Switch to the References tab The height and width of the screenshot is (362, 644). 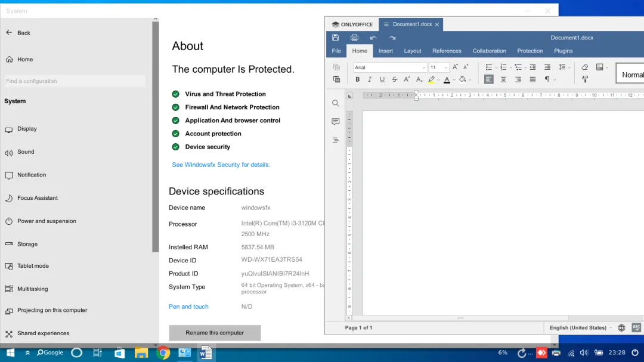(x=447, y=51)
